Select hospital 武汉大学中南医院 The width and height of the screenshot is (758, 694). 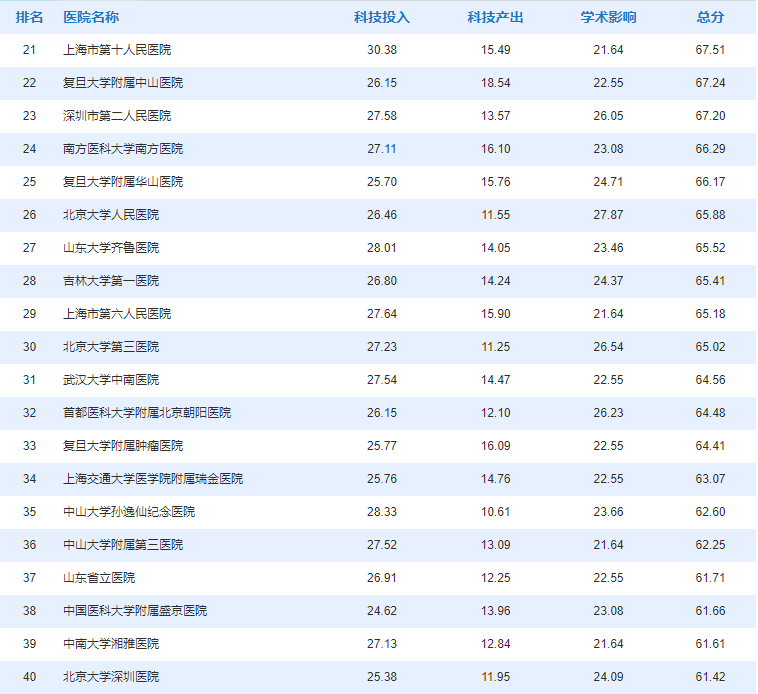[111, 380]
